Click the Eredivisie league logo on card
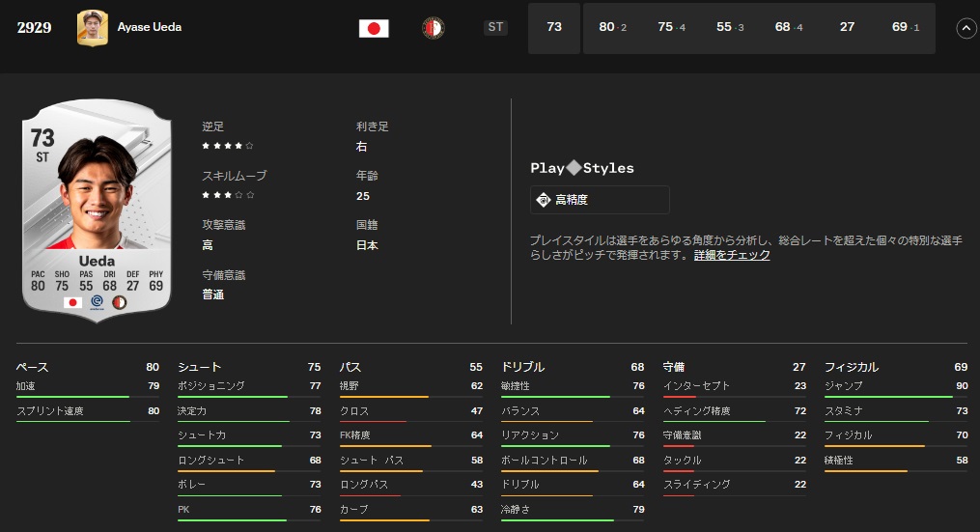The height and width of the screenshot is (532, 980). (97, 302)
